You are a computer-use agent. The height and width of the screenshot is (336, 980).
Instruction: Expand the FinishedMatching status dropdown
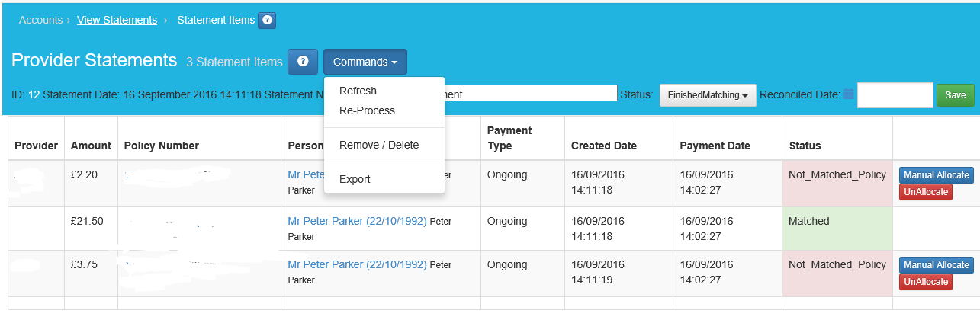point(707,95)
